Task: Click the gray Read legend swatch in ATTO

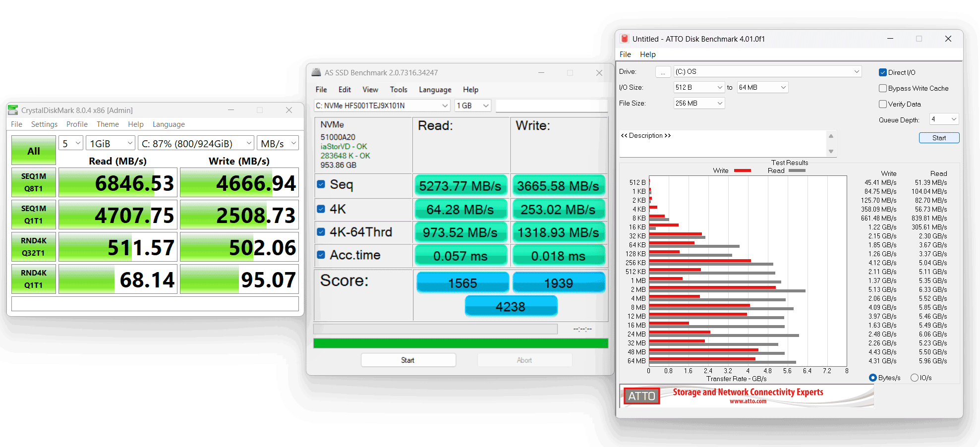Action: pyautogui.click(x=797, y=170)
